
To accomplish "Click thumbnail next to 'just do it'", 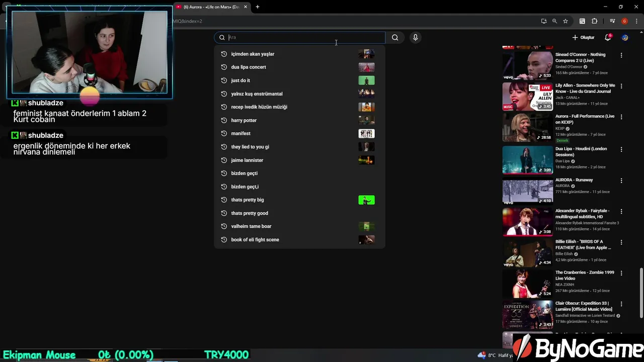I will point(366,80).
